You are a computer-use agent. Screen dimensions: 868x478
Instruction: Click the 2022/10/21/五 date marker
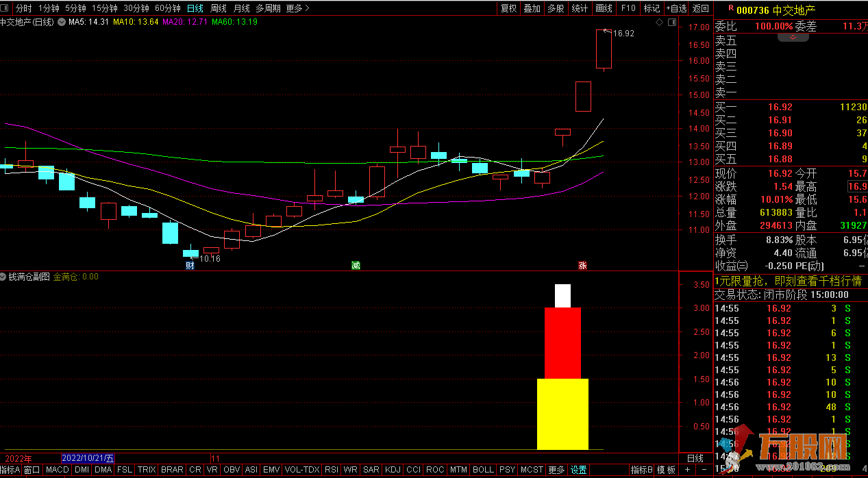[x=88, y=458]
